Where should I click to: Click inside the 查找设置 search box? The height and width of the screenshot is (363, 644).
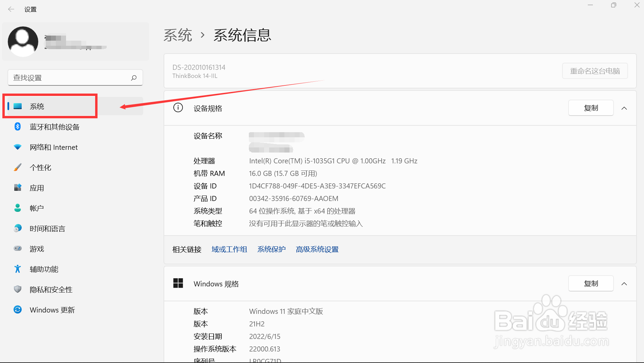(68, 77)
